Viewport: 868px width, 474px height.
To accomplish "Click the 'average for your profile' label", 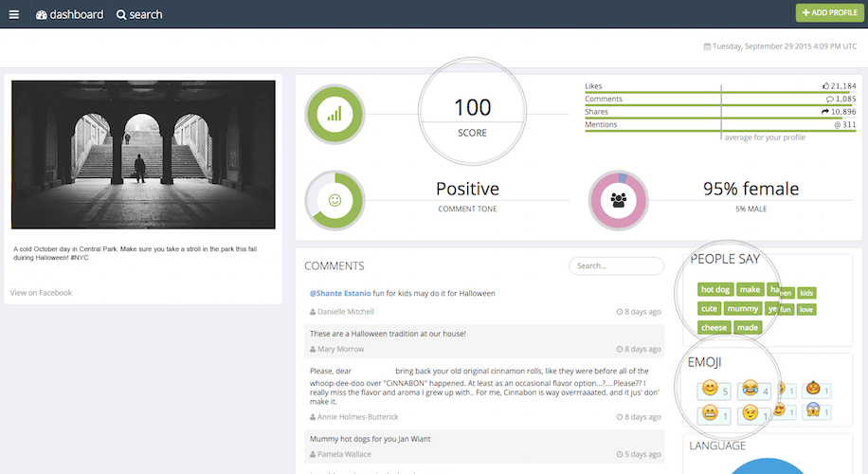I will pos(765,137).
